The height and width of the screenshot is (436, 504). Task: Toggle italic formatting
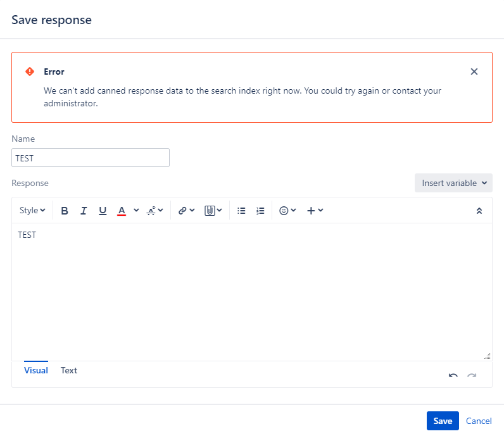(84, 211)
